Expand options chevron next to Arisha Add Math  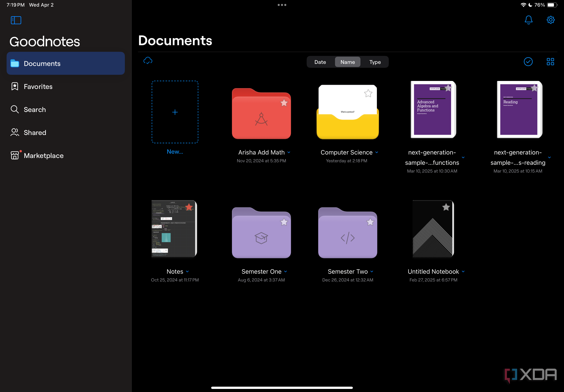pos(289,152)
